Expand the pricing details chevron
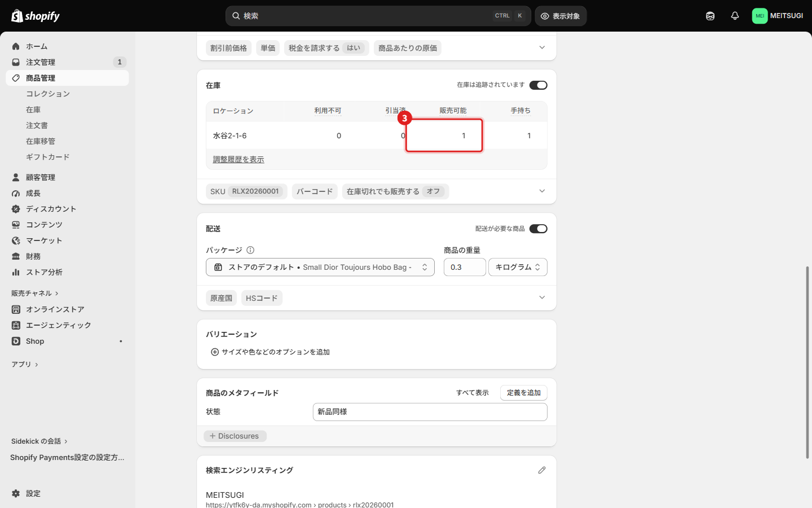 (x=542, y=47)
